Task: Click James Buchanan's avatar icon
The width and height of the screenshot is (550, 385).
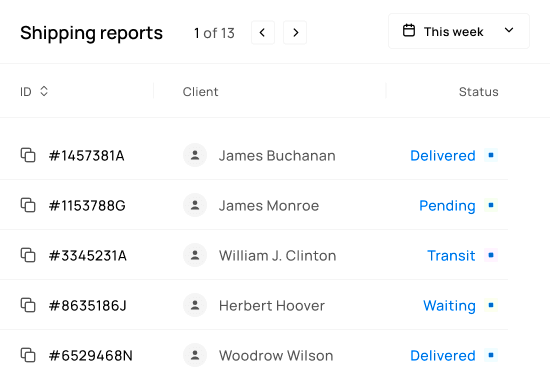Action: [195, 155]
